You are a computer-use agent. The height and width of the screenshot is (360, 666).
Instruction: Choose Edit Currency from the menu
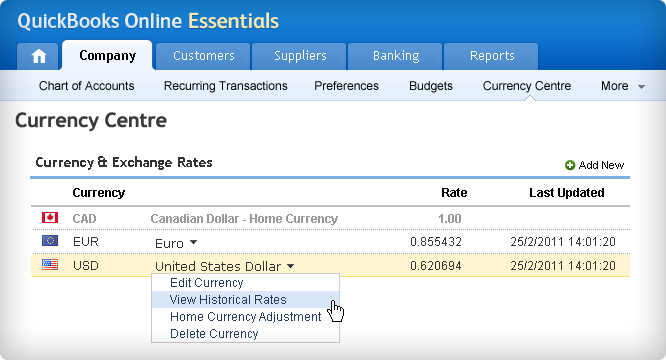246,283
